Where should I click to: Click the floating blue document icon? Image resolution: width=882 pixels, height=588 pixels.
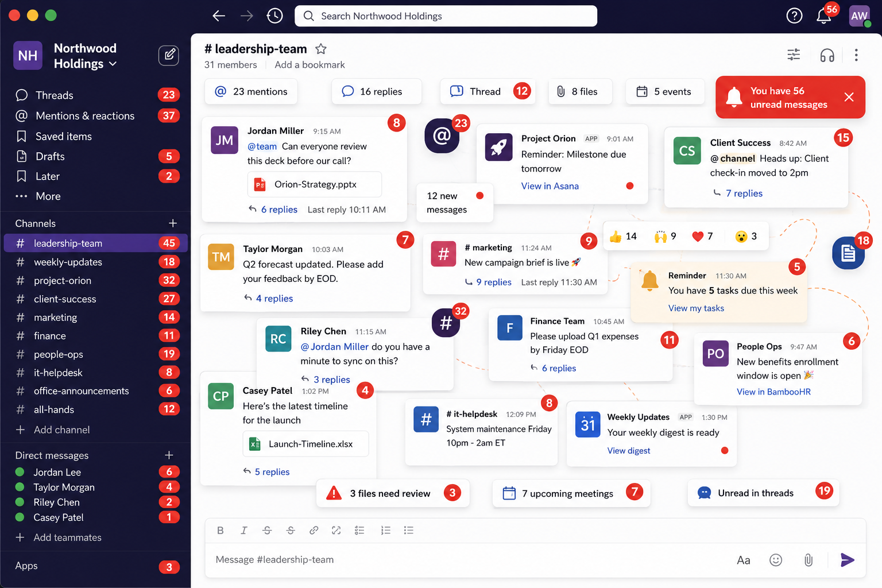click(848, 253)
